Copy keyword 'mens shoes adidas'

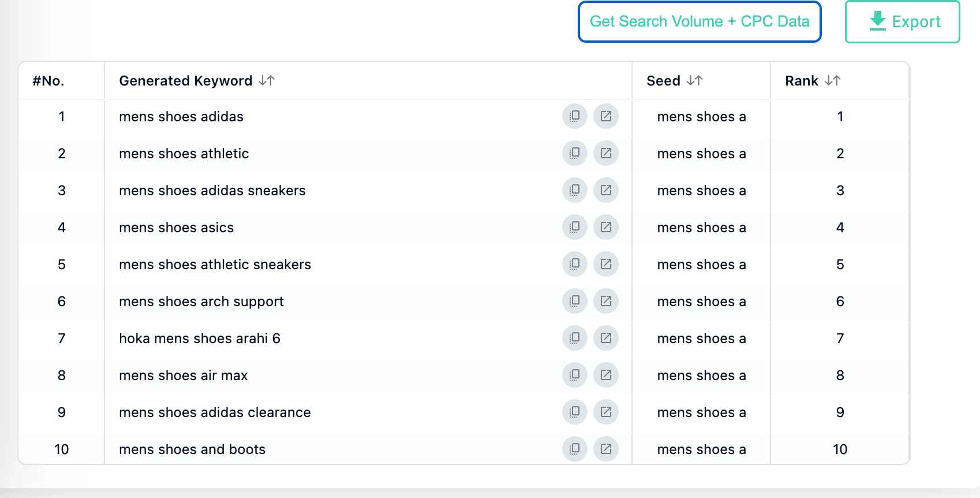coord(574,116)
